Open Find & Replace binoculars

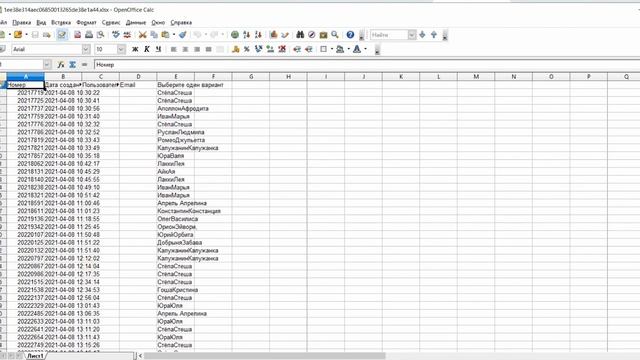[300, 35]
